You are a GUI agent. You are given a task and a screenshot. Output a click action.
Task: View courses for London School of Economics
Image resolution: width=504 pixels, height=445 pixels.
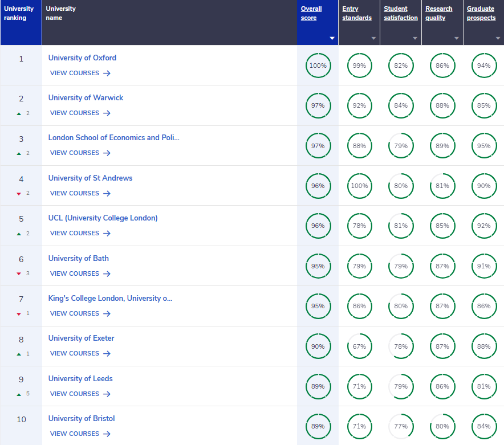80,153
